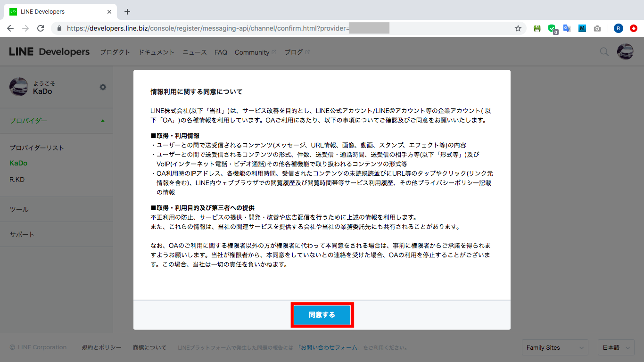This screenshot has width=644, height=362.
Task: Go back with browser back arrow
Action: 10,28
